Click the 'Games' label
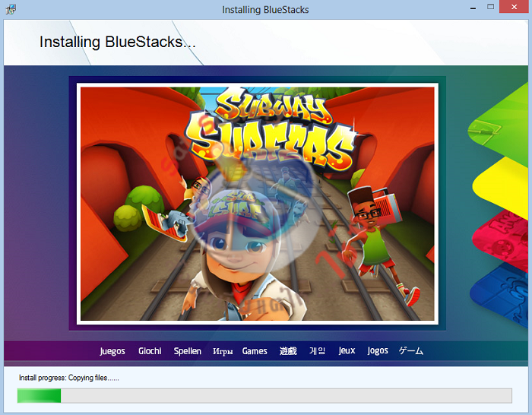Image resolution: width=532 pixels, height=415 pixels. 255,351
